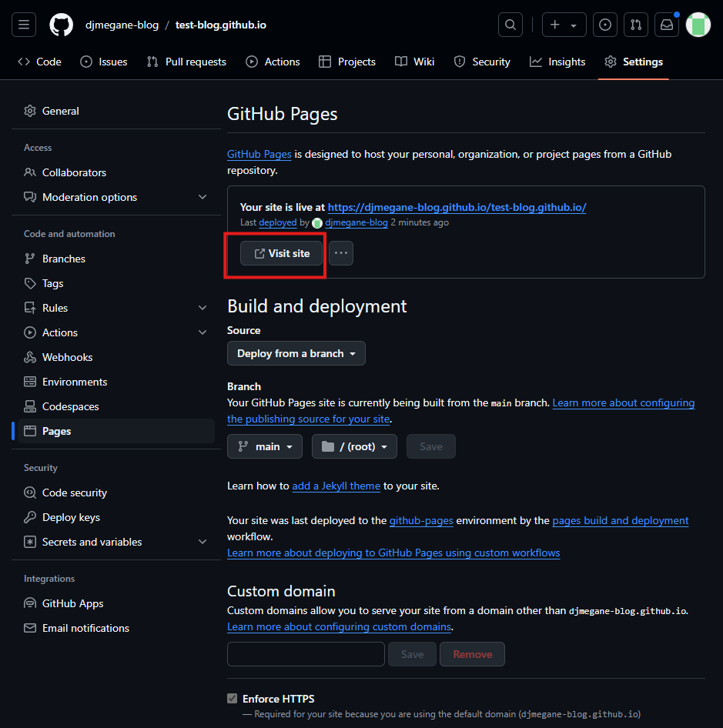The image size is (723, 728).
Task: Open Webhooks in the settings sidebar
Action: 67,357
